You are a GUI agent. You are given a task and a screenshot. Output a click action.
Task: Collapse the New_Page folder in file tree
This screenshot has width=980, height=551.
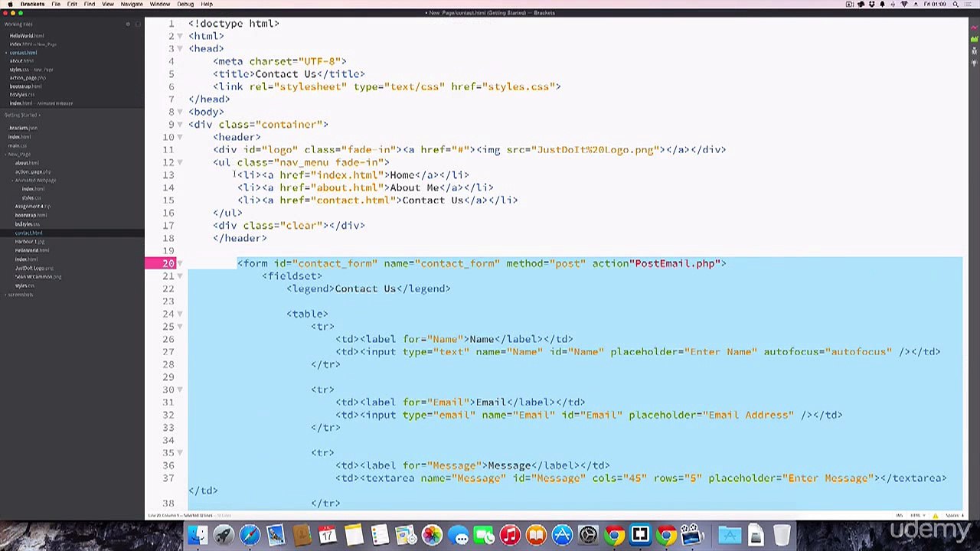point(19,154)
